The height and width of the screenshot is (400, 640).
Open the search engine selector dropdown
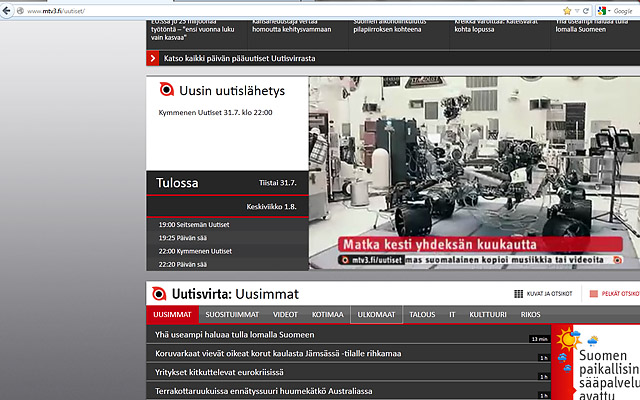click(609, 11)
